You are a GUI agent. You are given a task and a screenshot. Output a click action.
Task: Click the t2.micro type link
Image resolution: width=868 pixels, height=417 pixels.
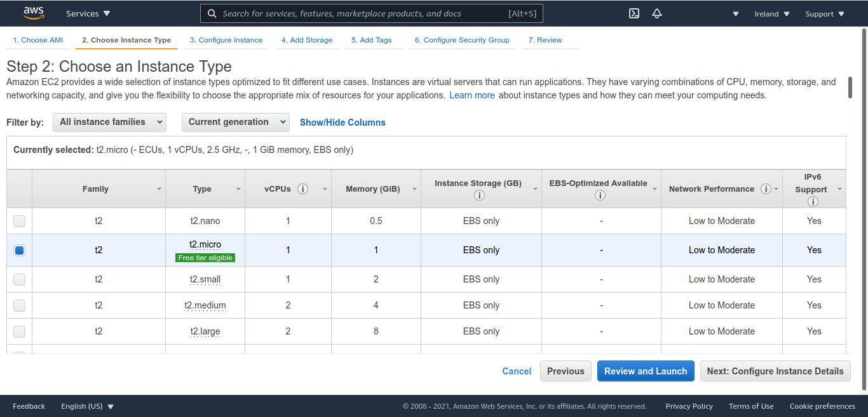click(205, 244)
